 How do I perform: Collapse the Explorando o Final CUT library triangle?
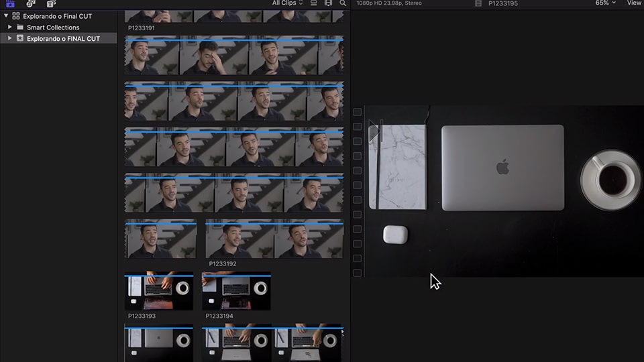click(6, 15)
